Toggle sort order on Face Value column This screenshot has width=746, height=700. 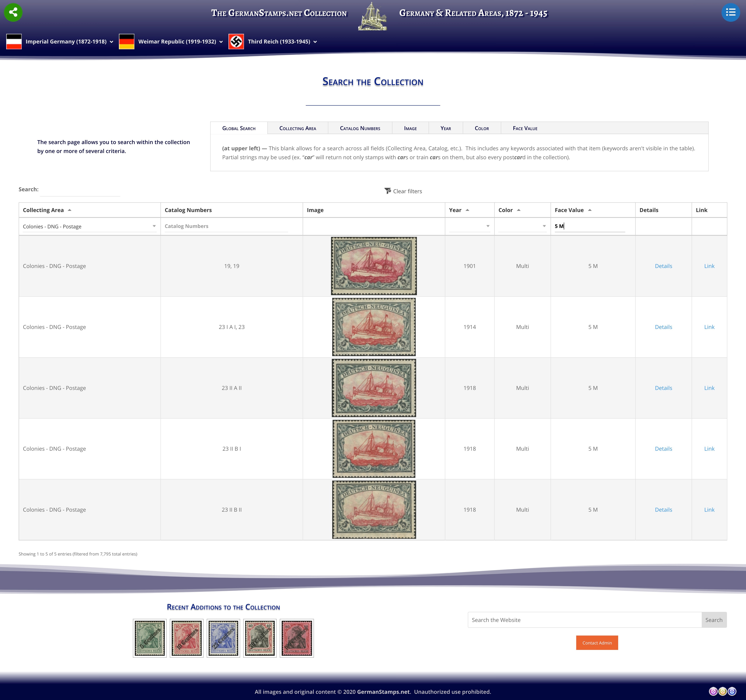(590, 210)
